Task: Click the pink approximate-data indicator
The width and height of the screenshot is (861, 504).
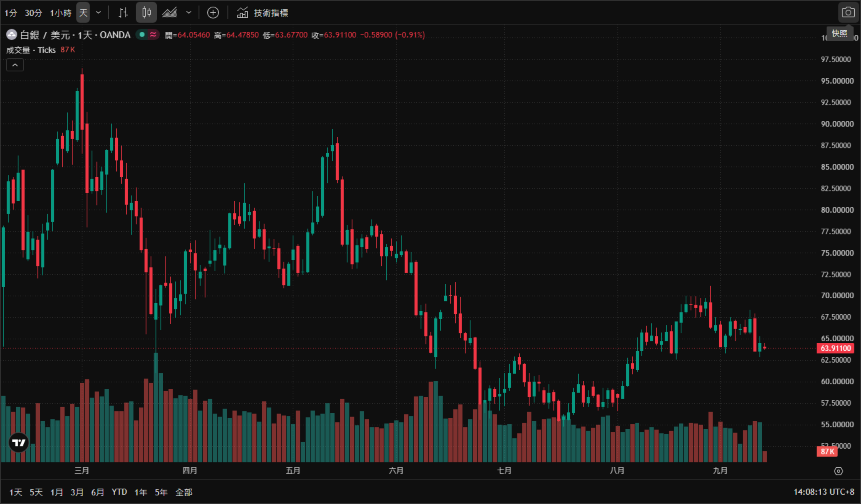Action: tap(153, 34)
